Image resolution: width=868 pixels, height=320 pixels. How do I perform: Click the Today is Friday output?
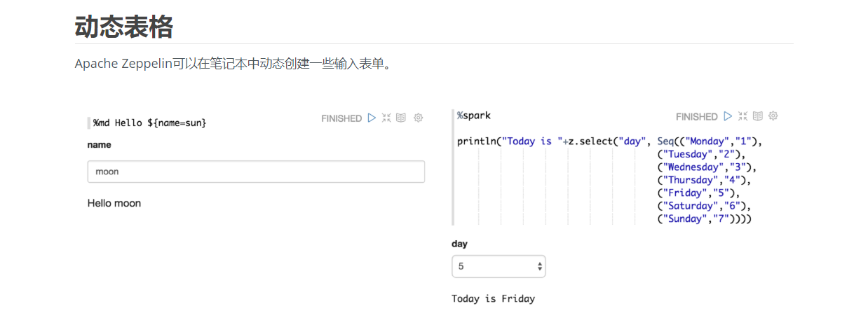tap(493, 299)
